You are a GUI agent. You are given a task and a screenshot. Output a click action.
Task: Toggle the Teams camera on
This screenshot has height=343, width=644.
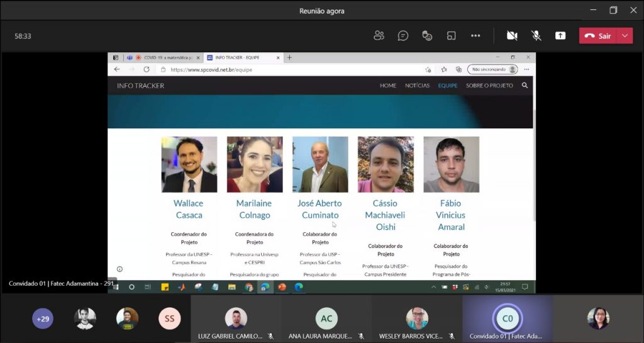[x=512, y=36]
